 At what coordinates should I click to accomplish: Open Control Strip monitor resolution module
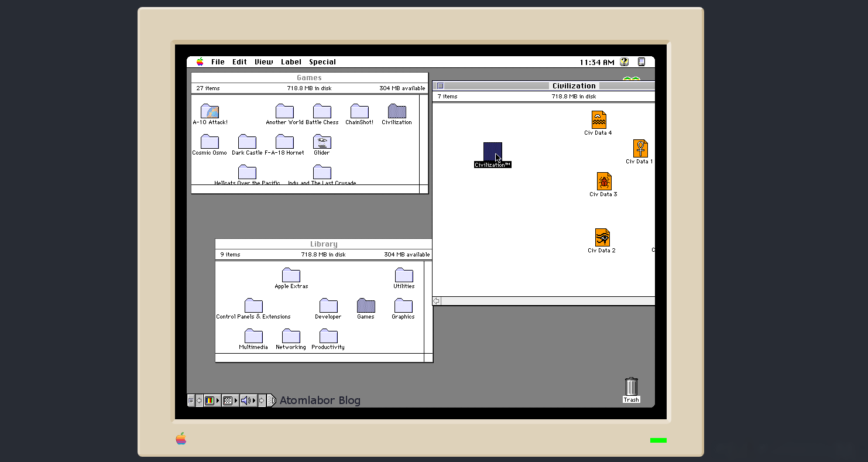coord(230,401)
